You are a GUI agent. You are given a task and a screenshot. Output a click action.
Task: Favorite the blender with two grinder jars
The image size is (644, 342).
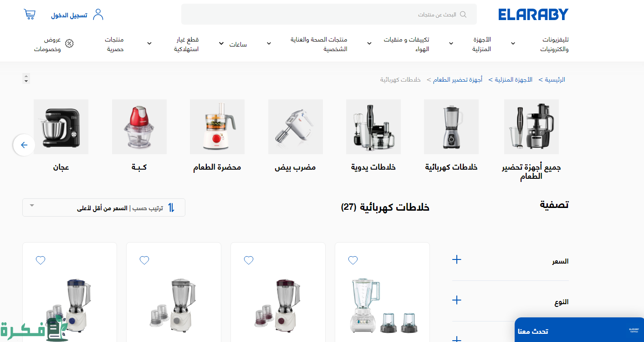pos(353,260)
